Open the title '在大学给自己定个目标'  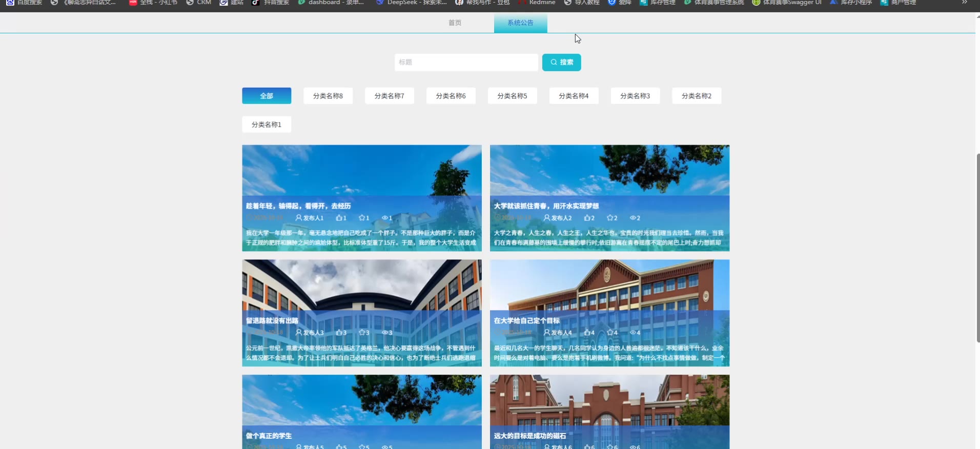(527, 321)
